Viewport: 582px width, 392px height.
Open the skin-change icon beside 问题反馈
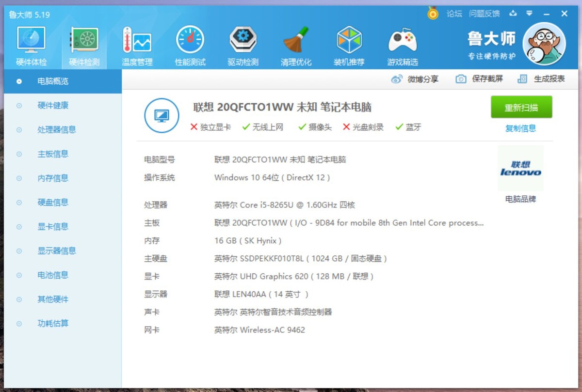(513, 14)
